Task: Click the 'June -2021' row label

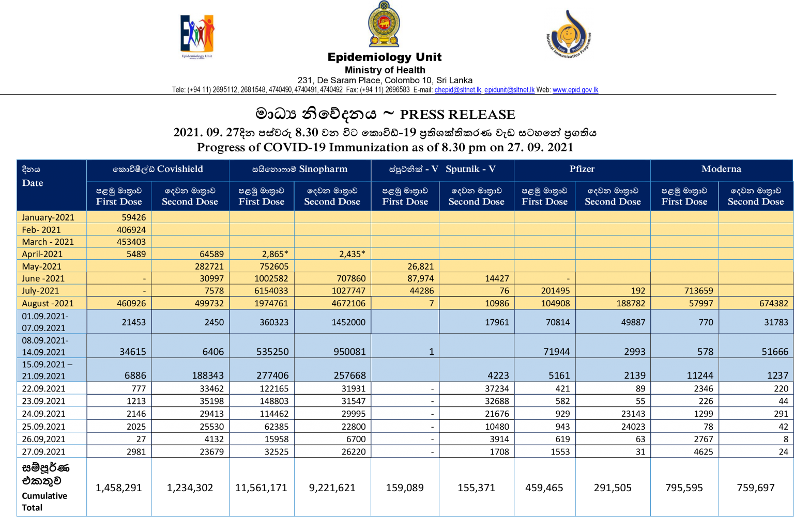Action: (x=43, y=278)
